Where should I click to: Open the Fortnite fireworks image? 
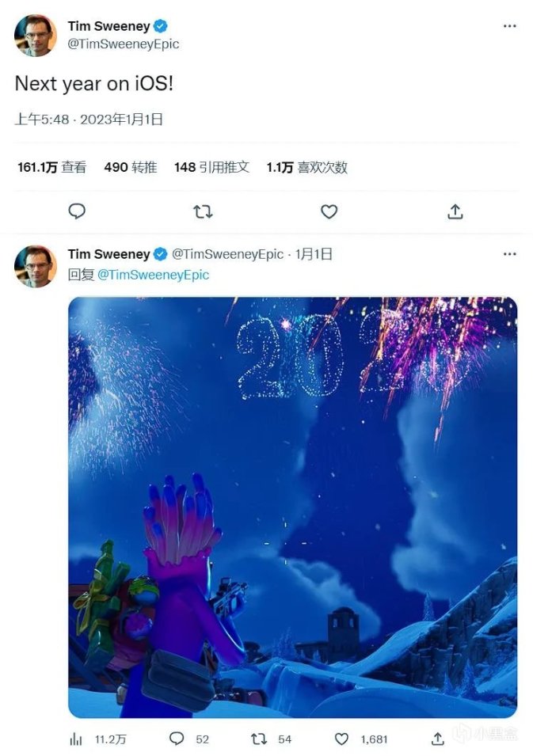293,507
